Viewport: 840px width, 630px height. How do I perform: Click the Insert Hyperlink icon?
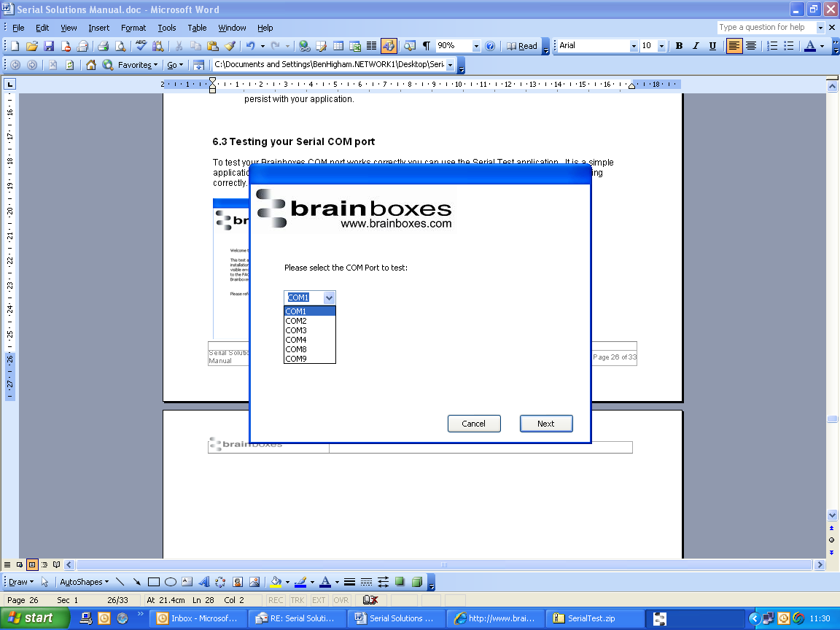(304, 46)
